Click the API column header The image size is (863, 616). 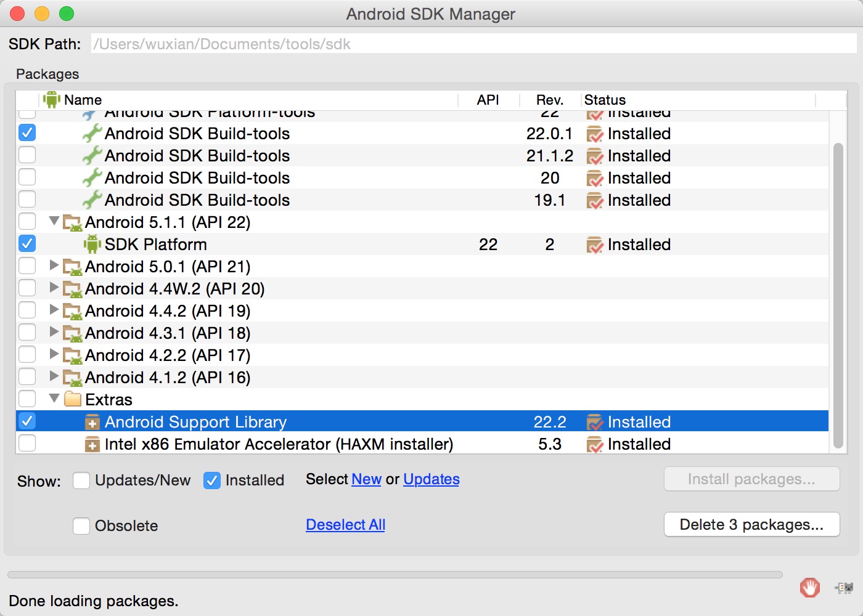pyautogui.click(x=488, y=100)
